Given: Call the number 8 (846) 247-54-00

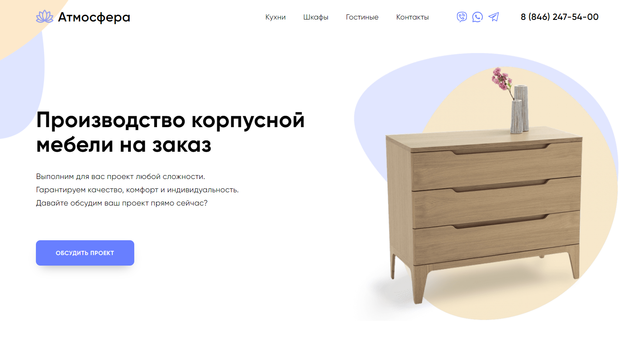Looking at the screenshot, I should pos(560,17).
